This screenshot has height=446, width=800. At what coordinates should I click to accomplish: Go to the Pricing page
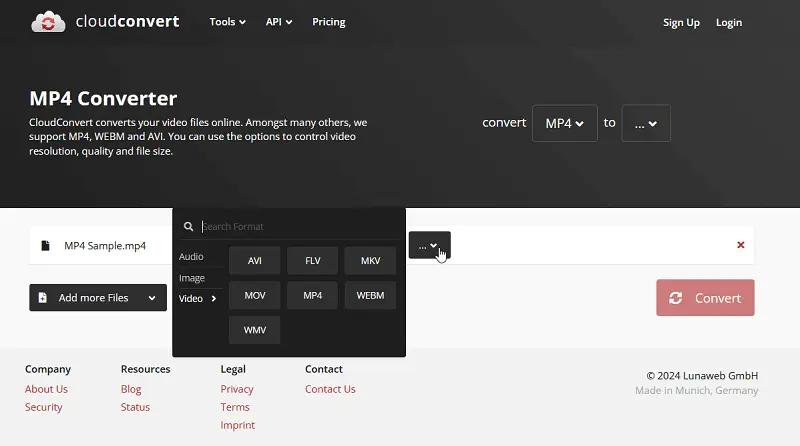pyautogui.click(x=329, y=22)
